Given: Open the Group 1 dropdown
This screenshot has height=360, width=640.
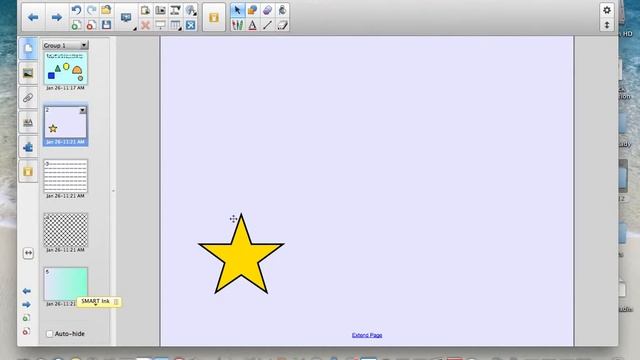Looking at the screenshot, I should (x=65, y=45).
